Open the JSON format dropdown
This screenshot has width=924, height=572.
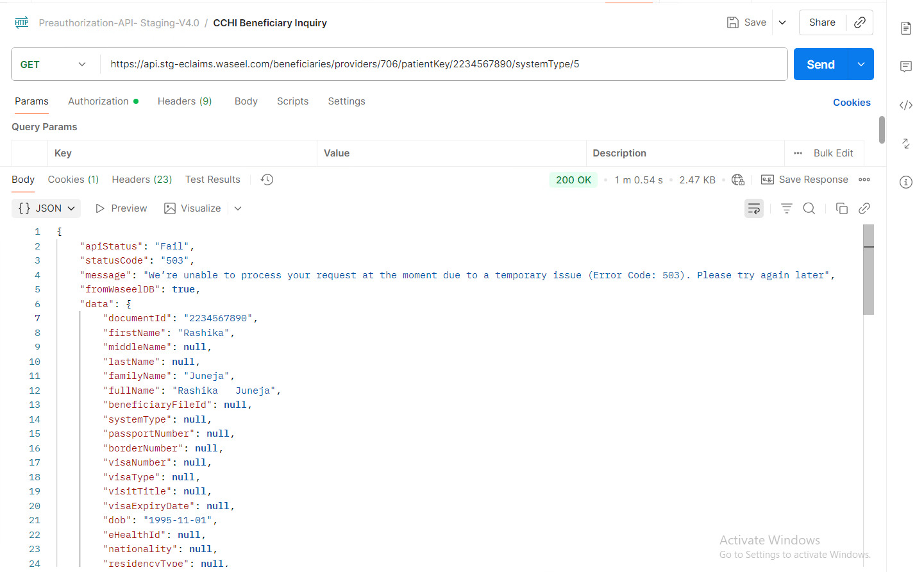tap(46, 208)
